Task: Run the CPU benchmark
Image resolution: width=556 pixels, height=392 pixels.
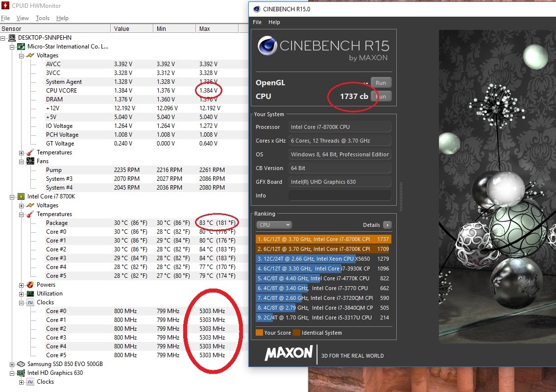Action: coord(381,96)
